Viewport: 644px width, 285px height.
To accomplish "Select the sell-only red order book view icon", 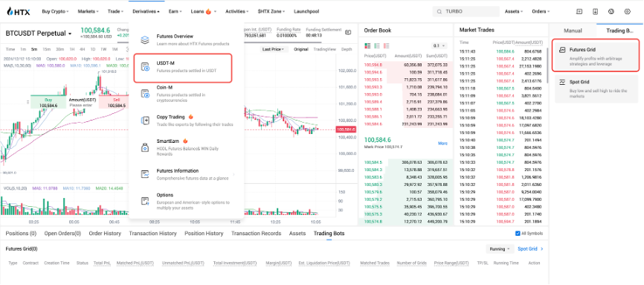I will click(386, 45).
